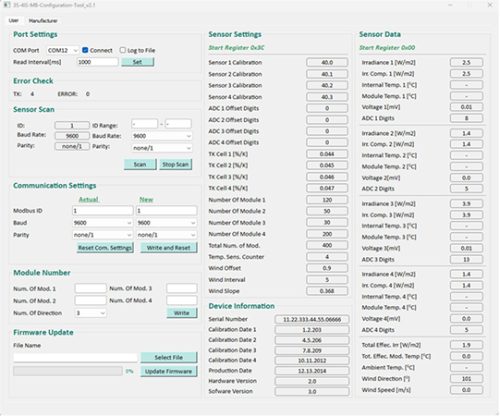Open the New Baud dropdown
Screen dimensions: 500x416
(x=166, y=223)
